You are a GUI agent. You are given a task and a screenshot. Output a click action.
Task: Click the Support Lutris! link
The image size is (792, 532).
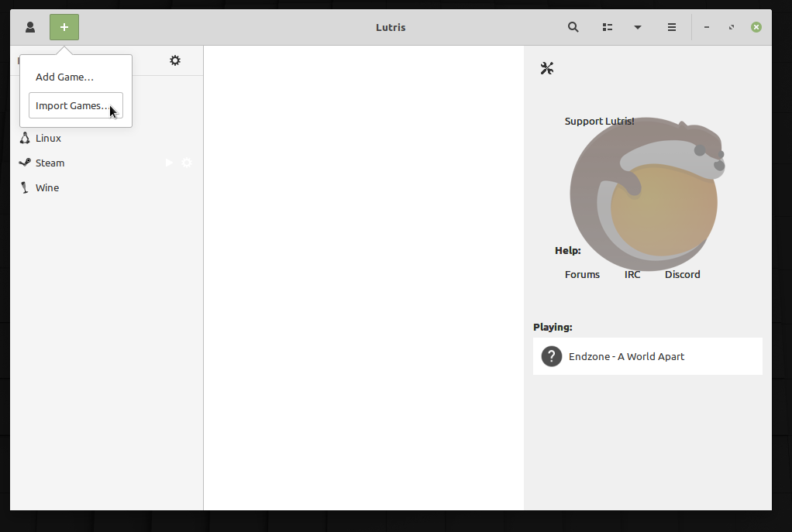(600, 121)
